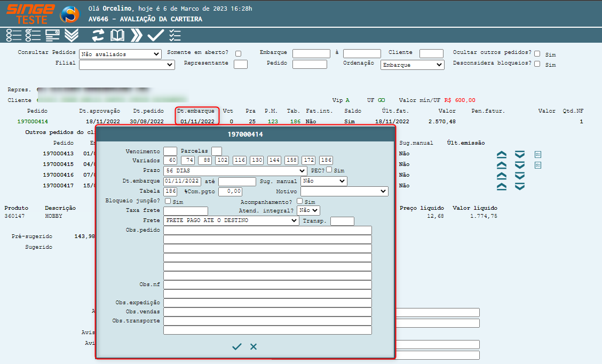Viewport: 602px width, 364px height.
Task: Click order number 197000414 link
Action: click(33, 122)
